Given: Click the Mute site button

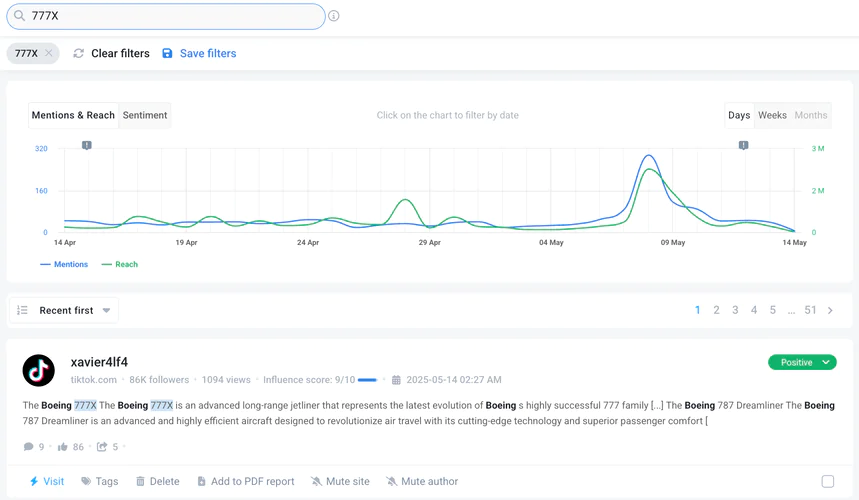Looking at the screenshot, I should click(340, 481).
